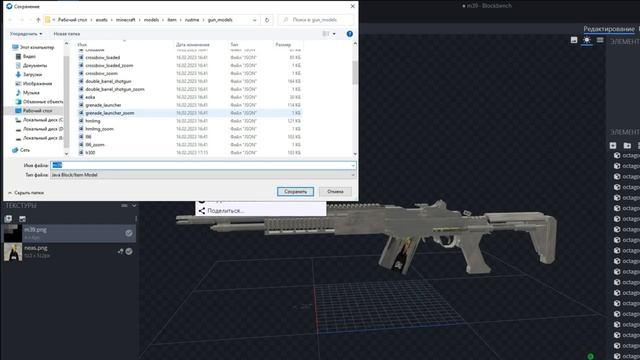This screenshot has height=360, width=640.
Task: Click the particle icon beside neas.png
Action: click(x=120, y=251)
